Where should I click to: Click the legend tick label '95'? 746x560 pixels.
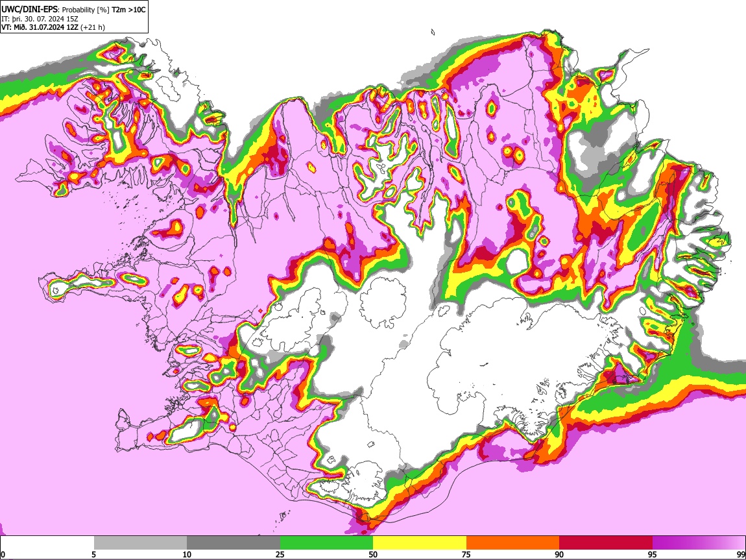point(653,554)
